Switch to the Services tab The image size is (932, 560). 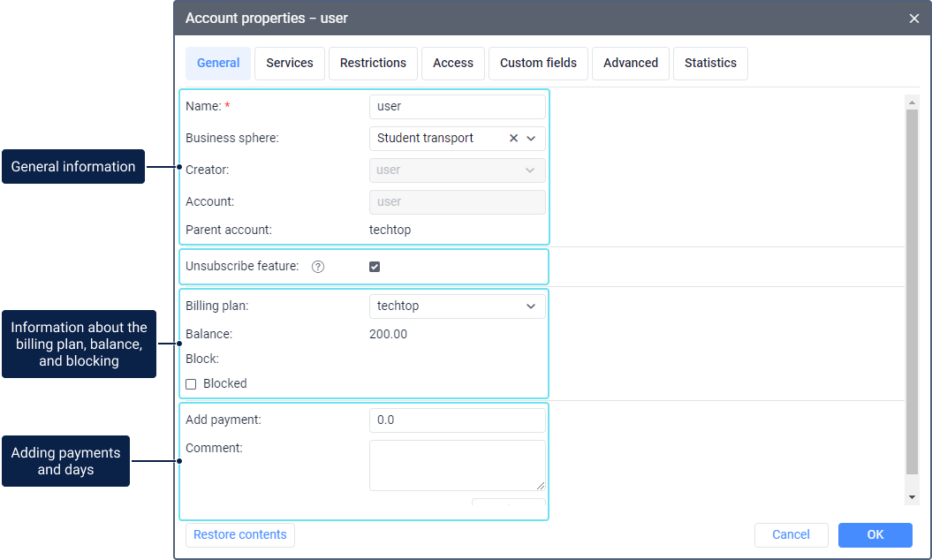[290, 64]
